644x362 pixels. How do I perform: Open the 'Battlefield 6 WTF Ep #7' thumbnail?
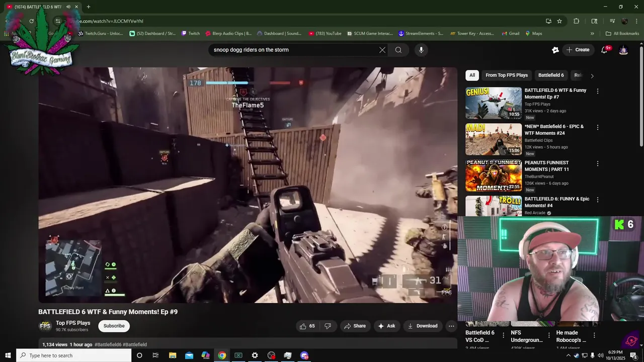[x=494, y=103]
